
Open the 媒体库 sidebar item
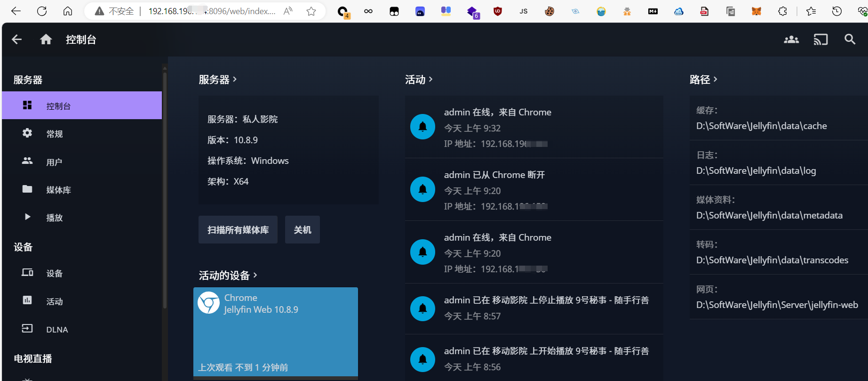point(82,190)
